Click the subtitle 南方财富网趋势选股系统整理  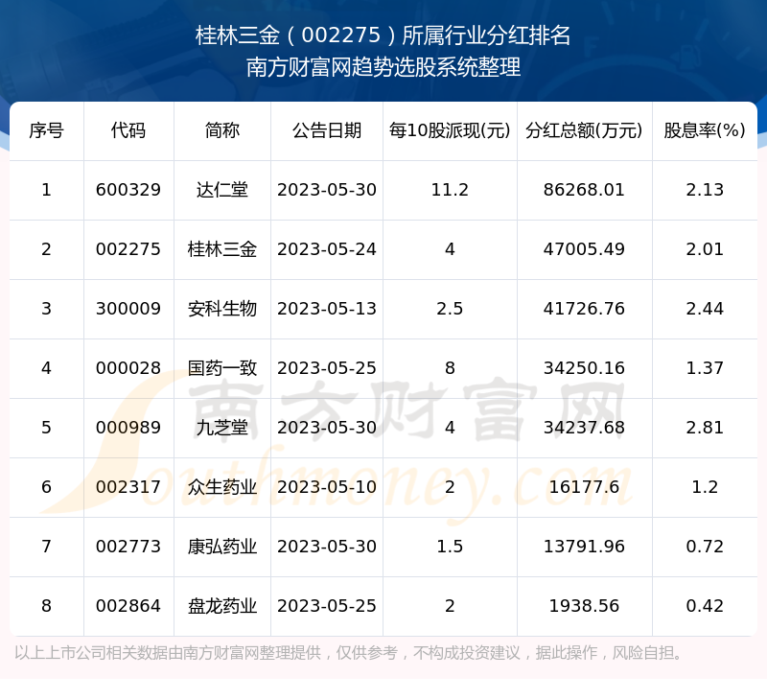click(x=383, y=67)
